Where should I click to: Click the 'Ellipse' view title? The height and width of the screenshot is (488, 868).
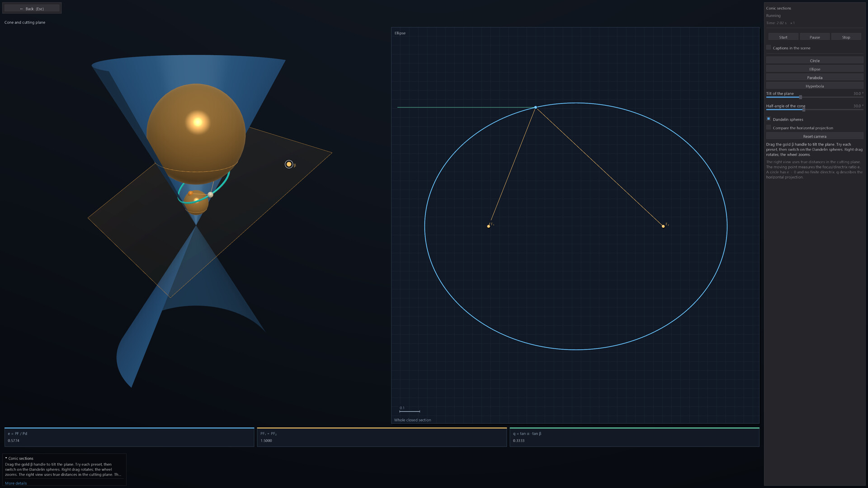[400, 33]
